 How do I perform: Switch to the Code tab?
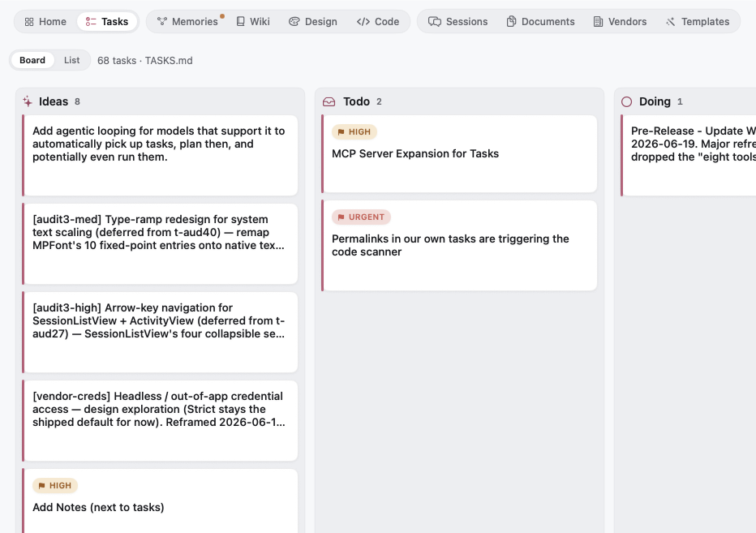(x=378, y=22)
